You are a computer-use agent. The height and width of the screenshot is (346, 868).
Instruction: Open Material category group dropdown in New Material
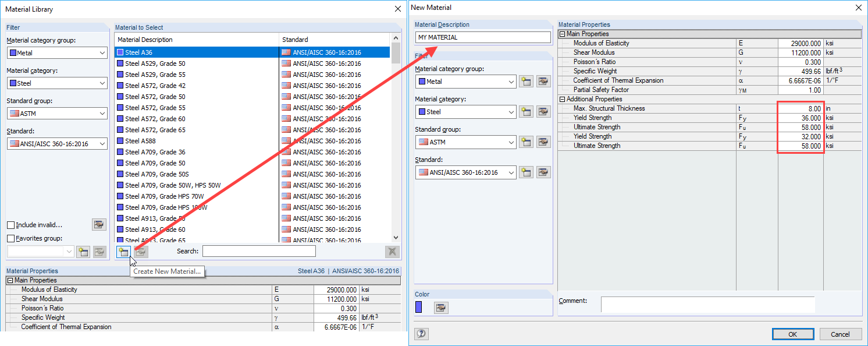[511, 82]
